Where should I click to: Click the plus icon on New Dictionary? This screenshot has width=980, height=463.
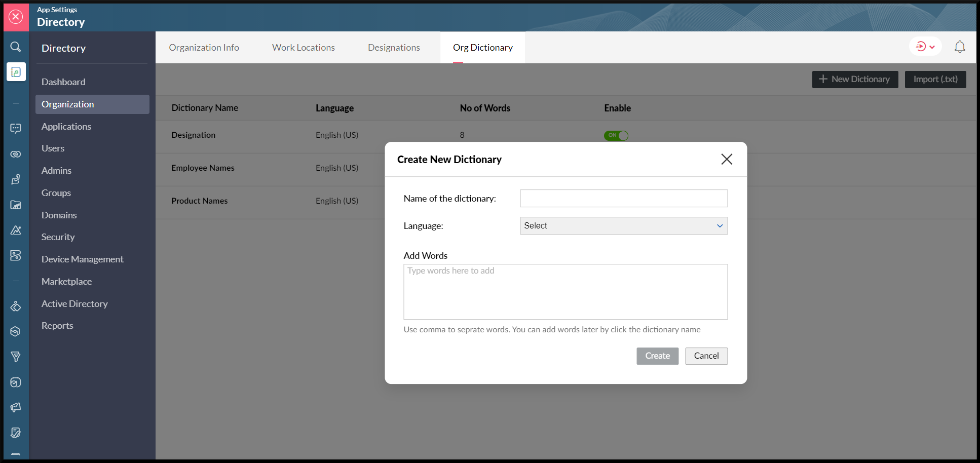(x=823, y=79)
